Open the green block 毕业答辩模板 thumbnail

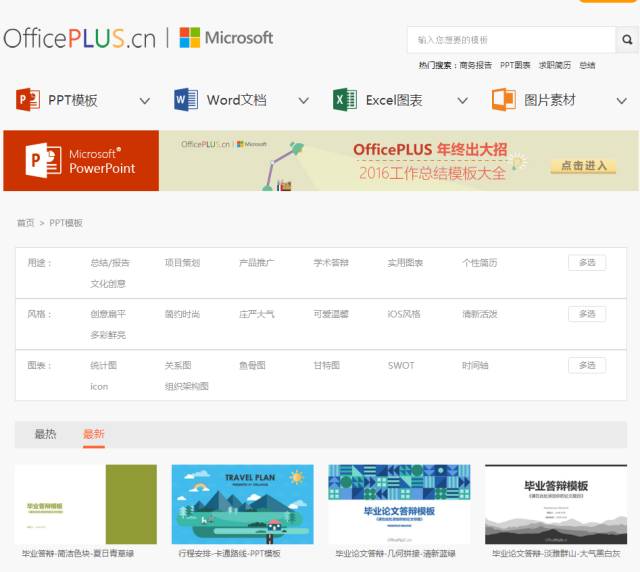pos(86,504)
